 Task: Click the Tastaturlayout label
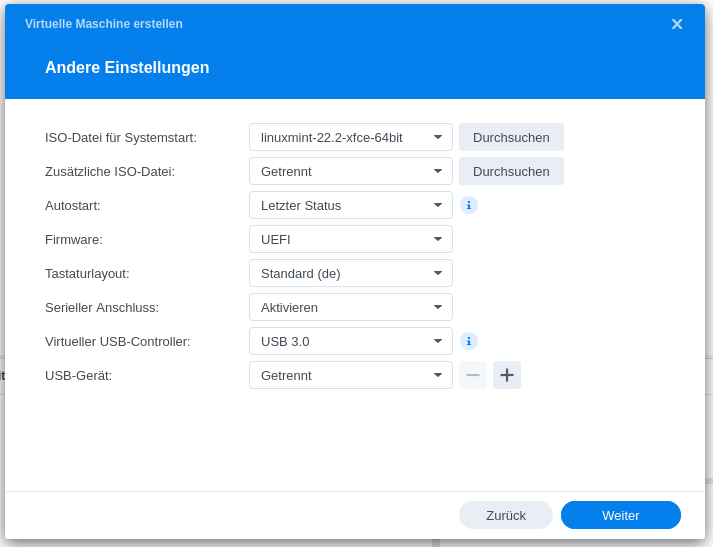point(87,274)
